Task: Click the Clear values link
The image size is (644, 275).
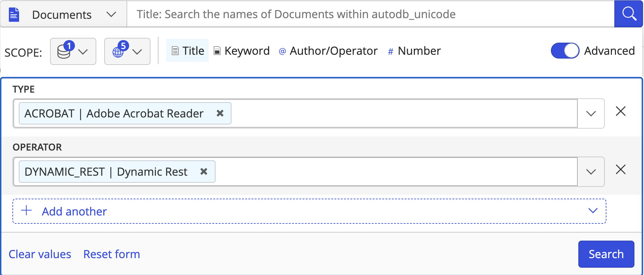Action: (40, 254)
